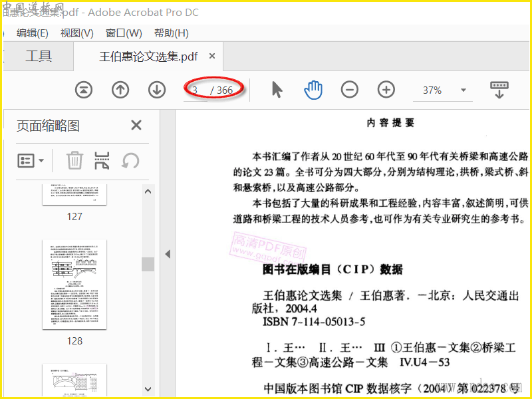The width and height of the screenshot is (532, 399).
Task: Zoom out with minus icon
Action: pos(350,90)
